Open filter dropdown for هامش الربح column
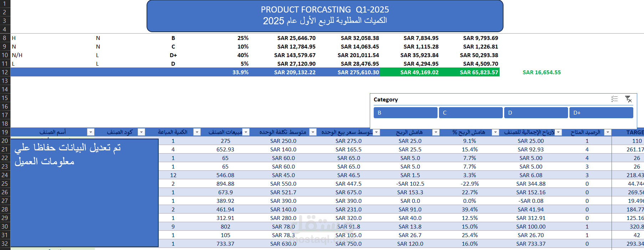Screen dimensions: 644x250 coord(436,132)
